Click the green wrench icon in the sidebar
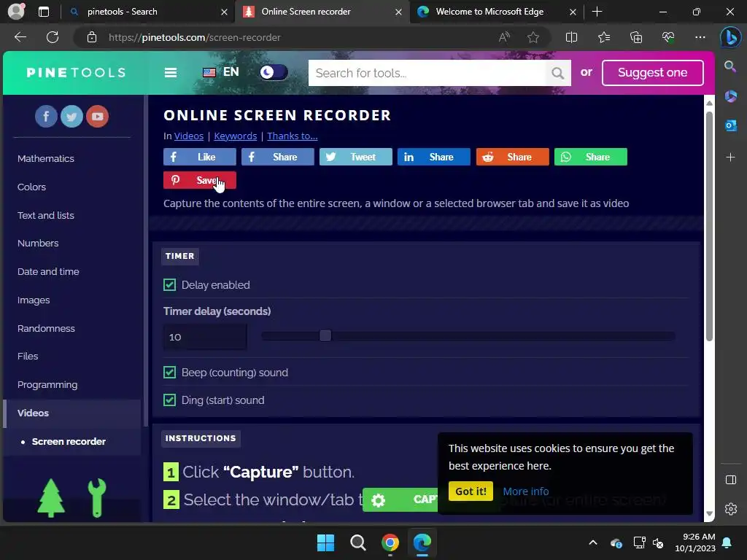This screenshot has height=560, width=747. [x=97, y=498]
